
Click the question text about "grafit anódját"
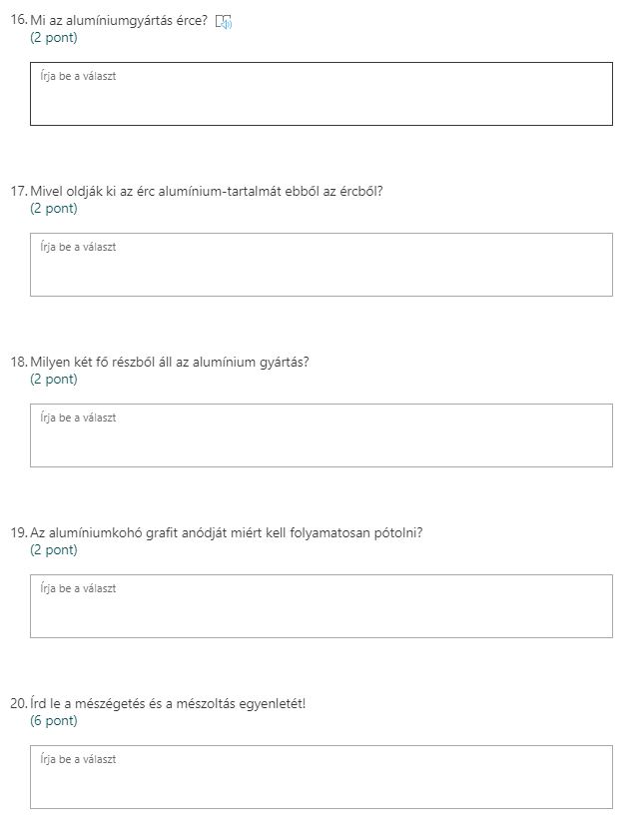click(x=227, y=532)
